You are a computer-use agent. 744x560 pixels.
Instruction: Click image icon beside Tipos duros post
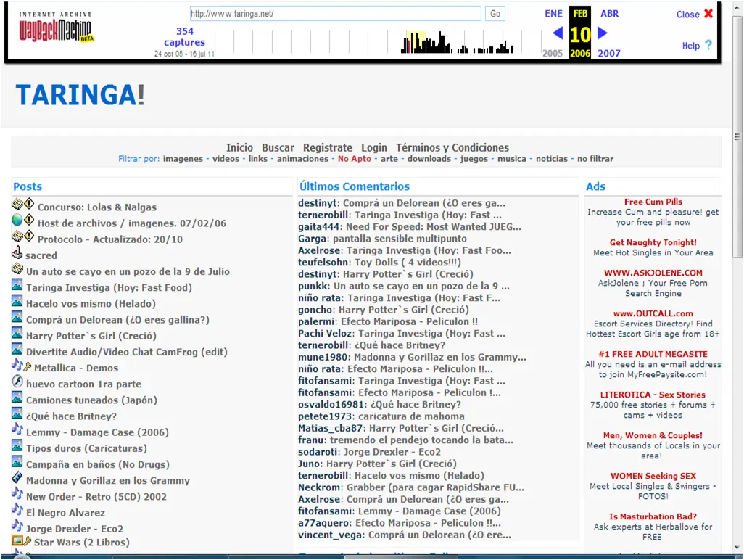(17, 445)
